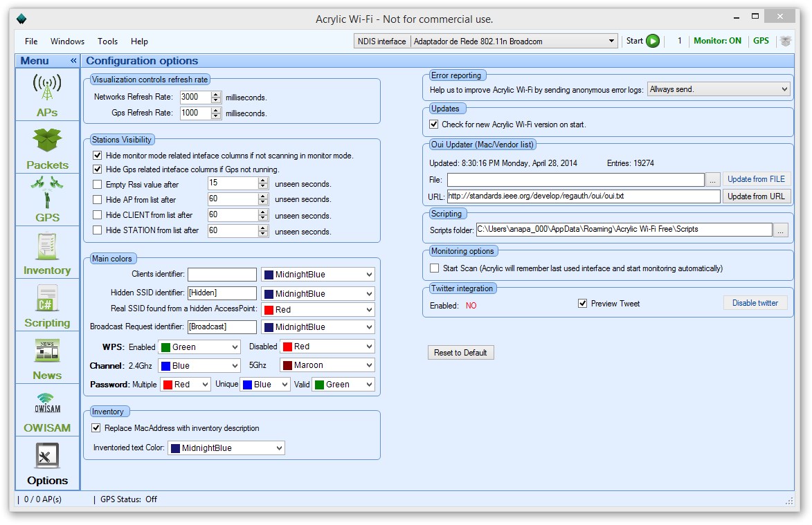Click into the Hidden SSID identifier field

tap(222, 293)
